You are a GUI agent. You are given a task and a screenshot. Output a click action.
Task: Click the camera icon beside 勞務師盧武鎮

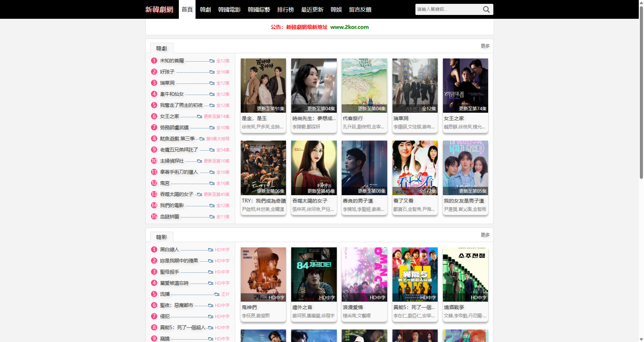coord(212,128)
